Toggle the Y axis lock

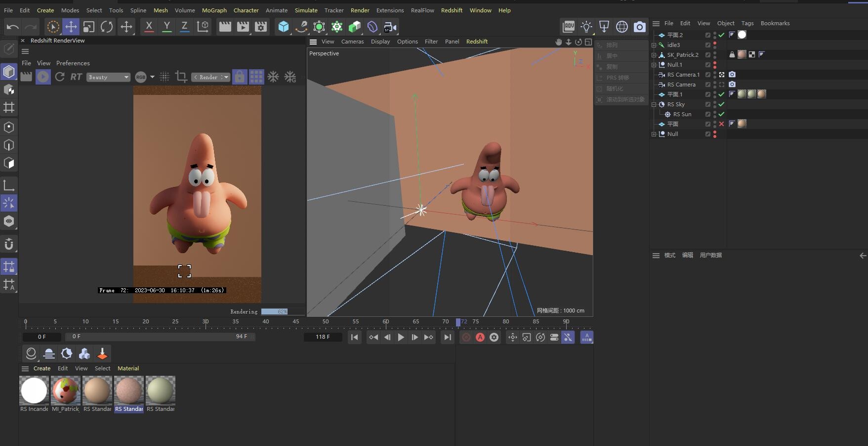pos(167,27)
